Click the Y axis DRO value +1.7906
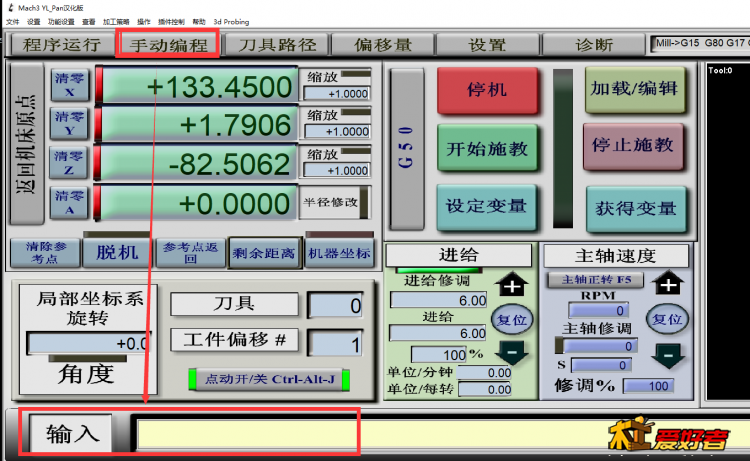 (x=199, y=125)
